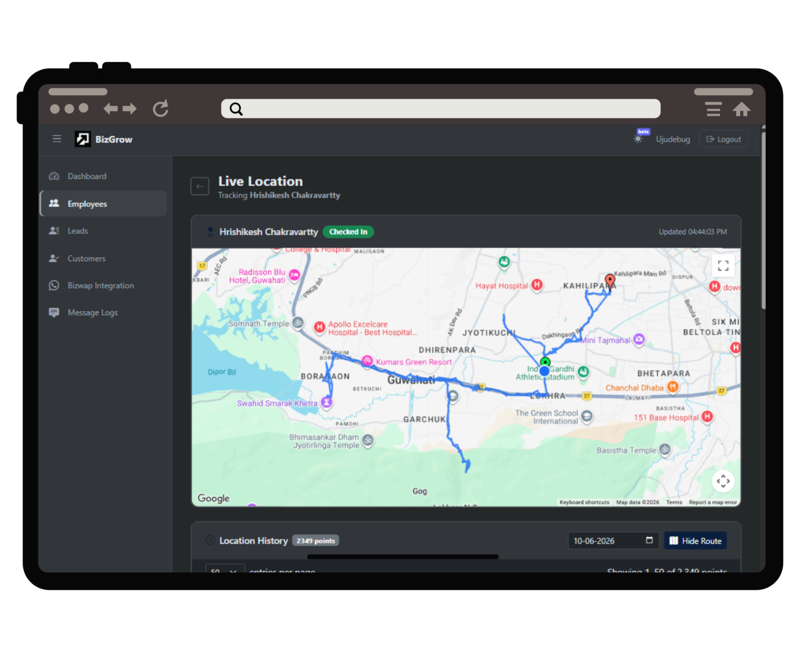Image resolution: width=802 pixels, height=672 pixels.
Task: Select the Chanchal Dhaba restaurant marker
Action: [673, 387]
